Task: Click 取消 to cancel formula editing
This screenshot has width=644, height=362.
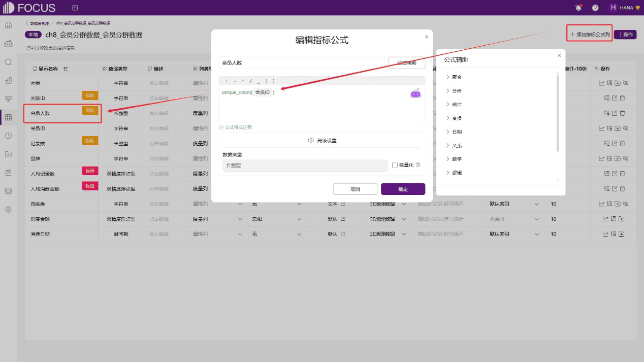Action: (x=355, y=189)
